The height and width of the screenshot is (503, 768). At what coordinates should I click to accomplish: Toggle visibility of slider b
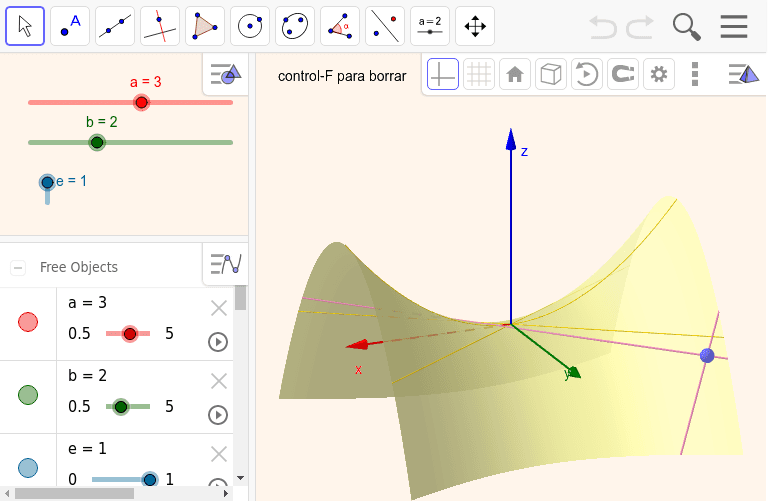click(x=28, y=395)
